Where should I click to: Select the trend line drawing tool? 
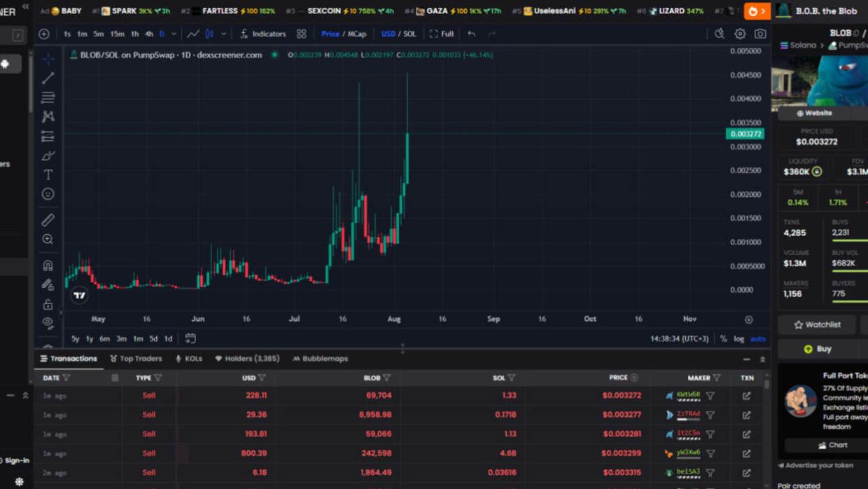point(48,78)
